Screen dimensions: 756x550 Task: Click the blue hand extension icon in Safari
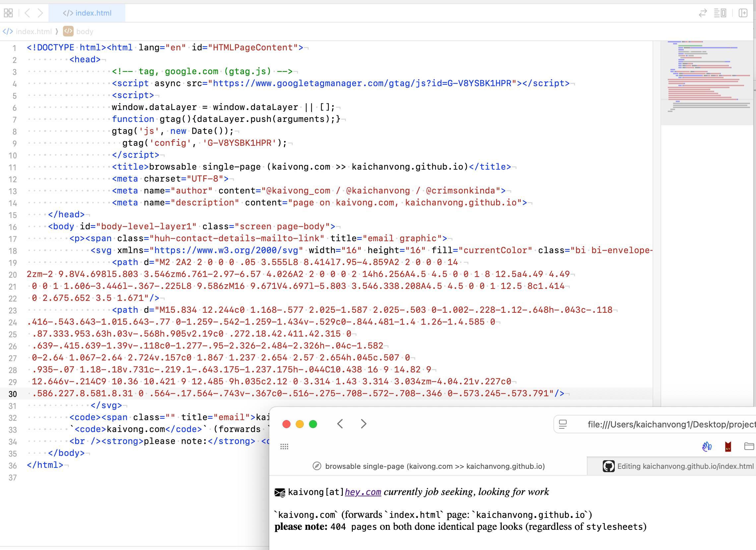click(x=707, y=446)
